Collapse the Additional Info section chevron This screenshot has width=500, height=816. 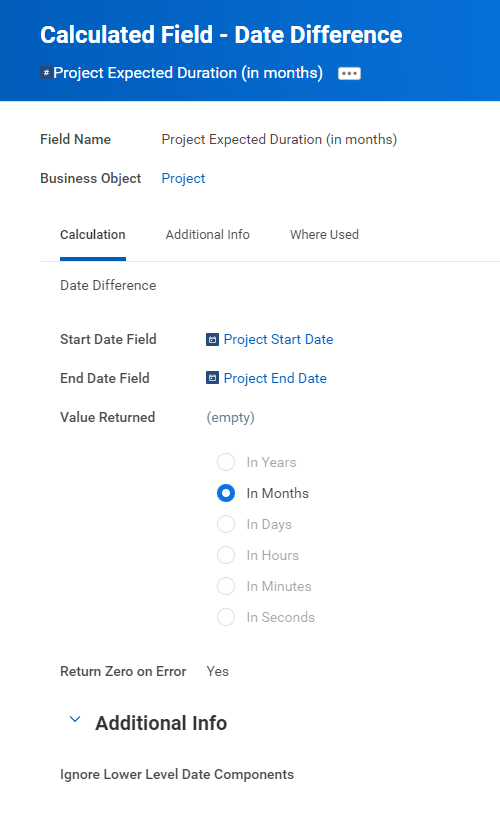[75, 720]
